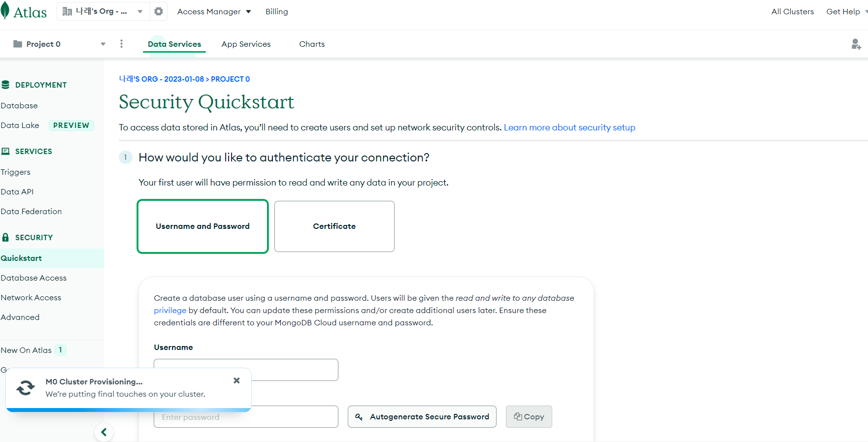The width and height of the screenshot is (868, 442).
Task: Open Learn more about security setup link
Action: 569,127
